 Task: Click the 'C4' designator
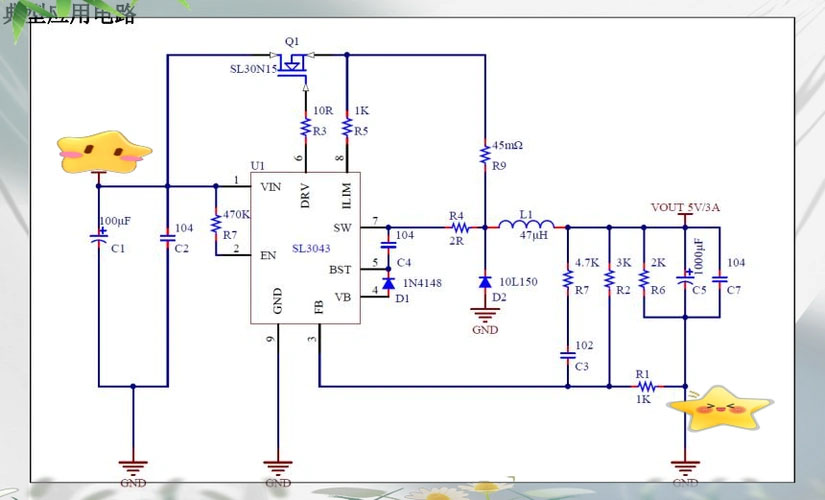pyautogui.click(x=404, y=262)
